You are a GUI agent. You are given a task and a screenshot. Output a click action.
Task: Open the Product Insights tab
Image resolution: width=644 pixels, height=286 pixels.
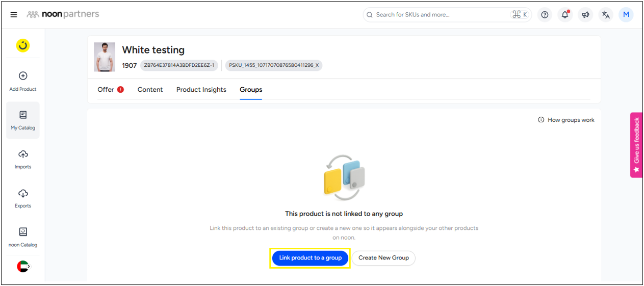[201, 90]
